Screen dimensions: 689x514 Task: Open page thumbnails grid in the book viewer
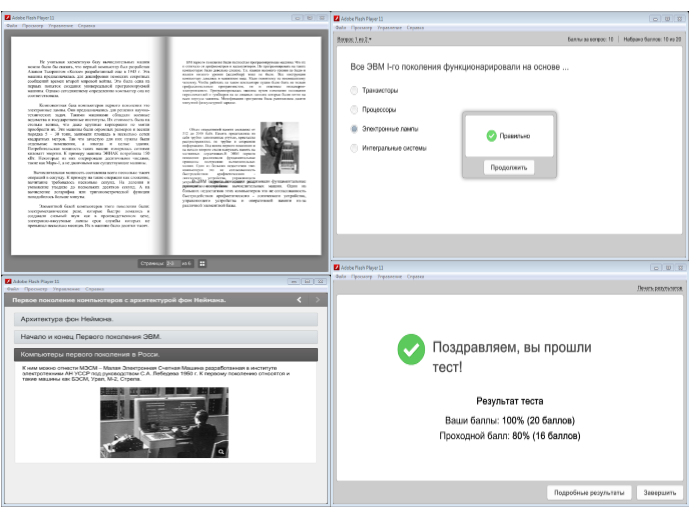pyautogui.click(x=202, y=264)
